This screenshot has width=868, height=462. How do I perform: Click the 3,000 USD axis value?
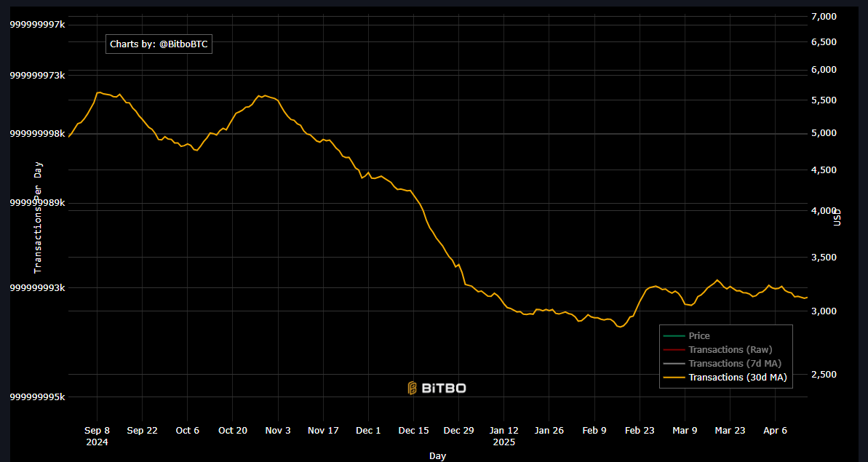pyautogui.click(x=823, y=311)
